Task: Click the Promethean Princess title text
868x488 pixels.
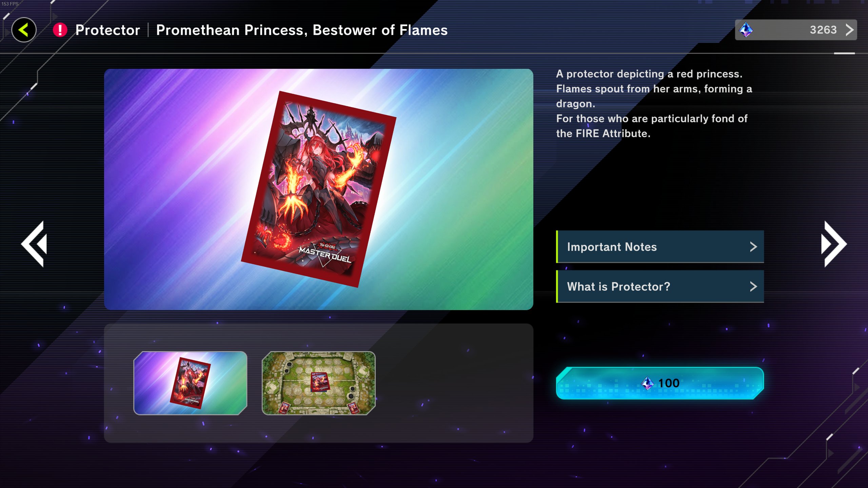Action: click(302, 30)
